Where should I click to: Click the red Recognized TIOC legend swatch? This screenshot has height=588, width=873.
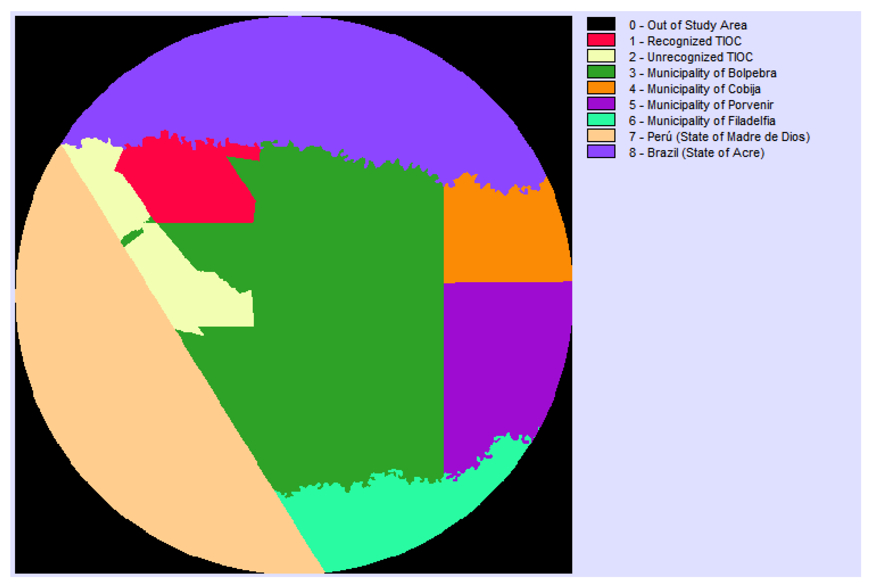[x=601, y=40]
